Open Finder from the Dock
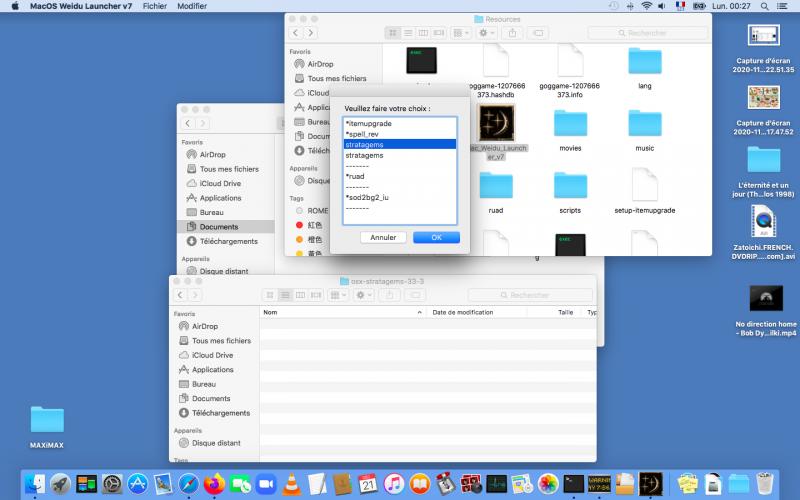The height and width of the screenshot is (500, 800). (x=35, y=484)
